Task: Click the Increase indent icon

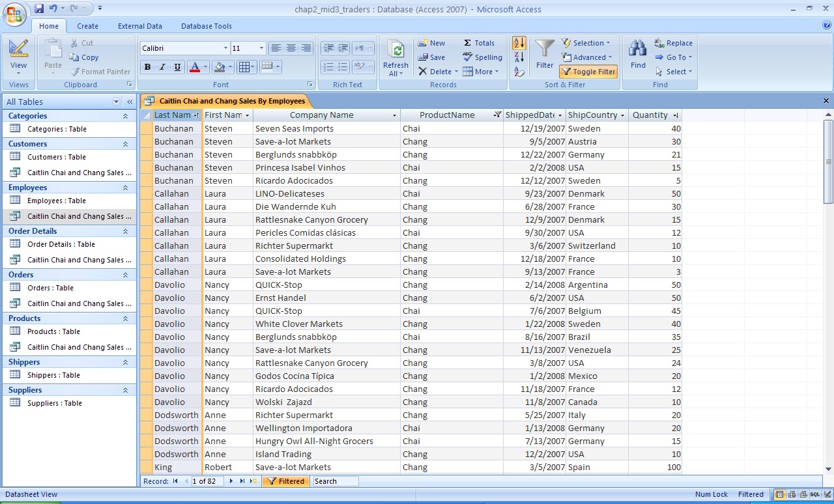Action: [343, 48]
